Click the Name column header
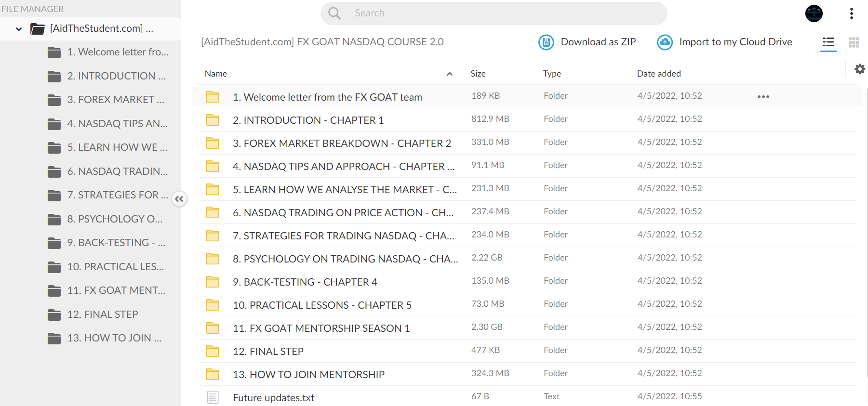The image size is (868, 406). (216, 74)
